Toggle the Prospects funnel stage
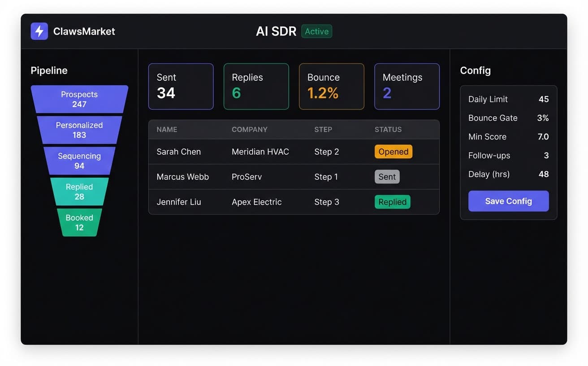The image size is (588, 366). tap(79, 99)
